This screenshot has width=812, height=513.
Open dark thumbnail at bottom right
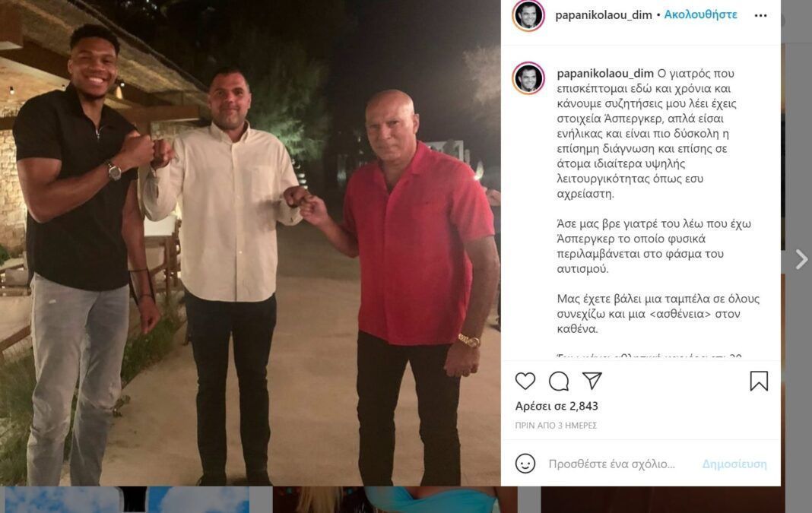pyautogui.click(x=663, y=499)
